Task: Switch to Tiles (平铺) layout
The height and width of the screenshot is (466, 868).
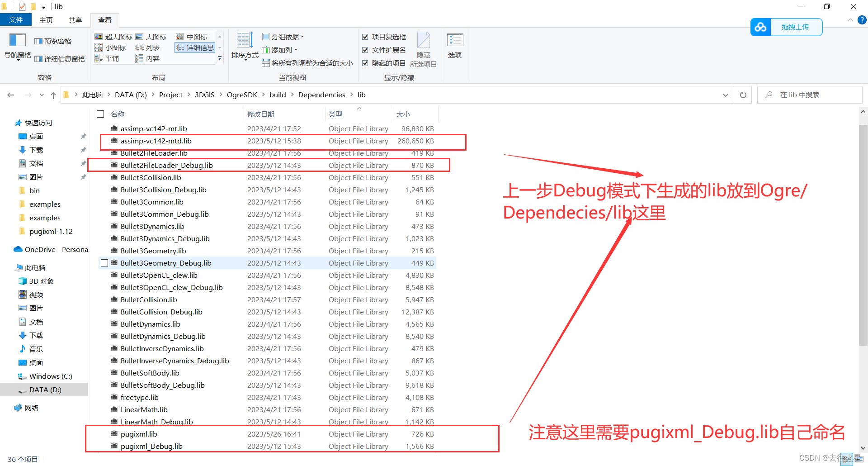Action: click(x=107, y=58)
